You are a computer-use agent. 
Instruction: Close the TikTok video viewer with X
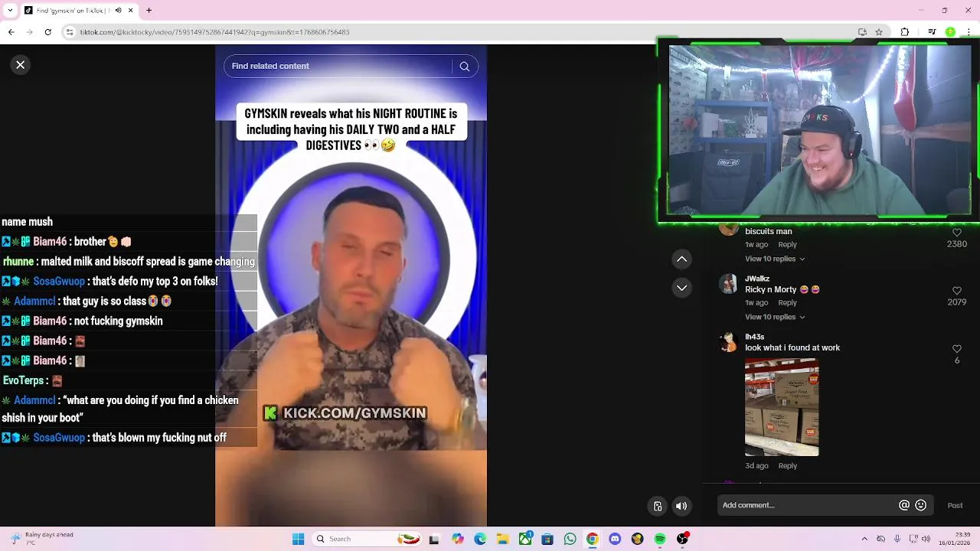(x=21, y=65)
